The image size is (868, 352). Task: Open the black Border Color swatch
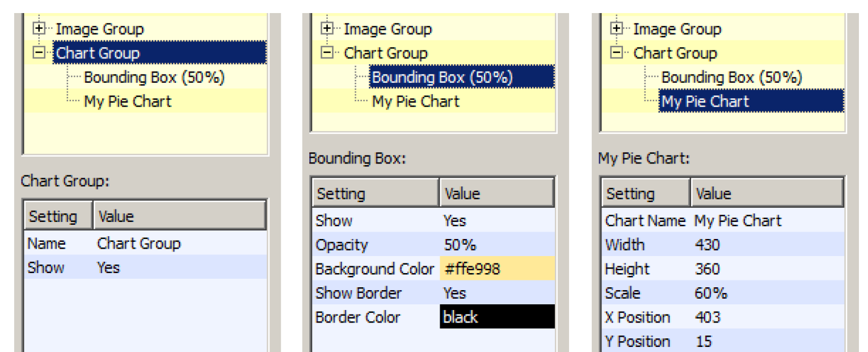tap(496, 317)
